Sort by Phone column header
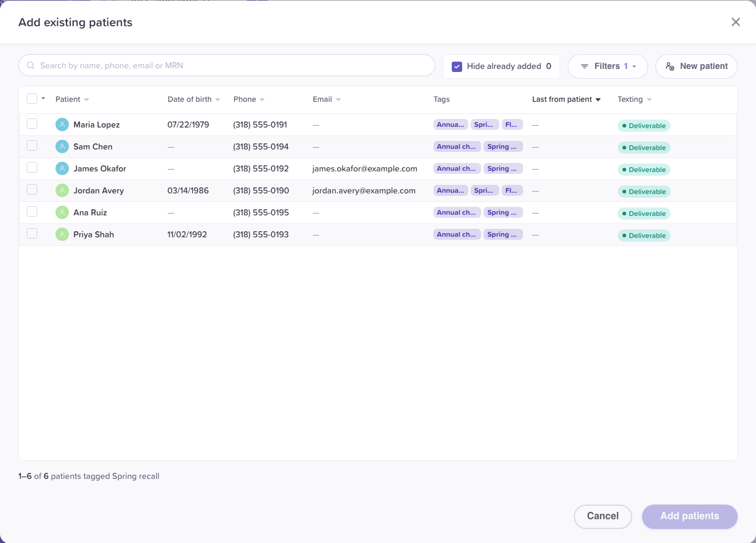Image resolution: width=756 pixels, height=543 pixels. tap(249, 99)
